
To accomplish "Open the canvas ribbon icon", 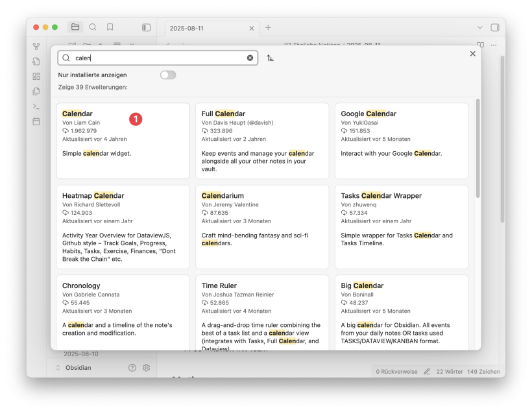I will (x=36, y=77).
